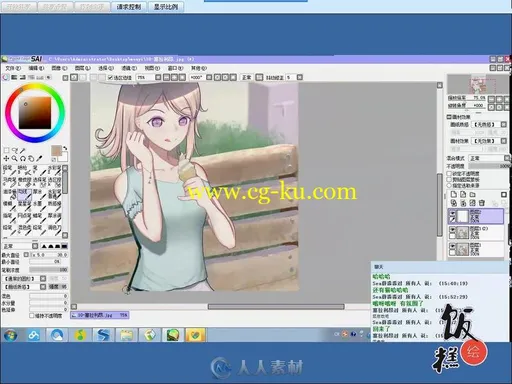Select the Magic Wand tool

tap(23, 151)
